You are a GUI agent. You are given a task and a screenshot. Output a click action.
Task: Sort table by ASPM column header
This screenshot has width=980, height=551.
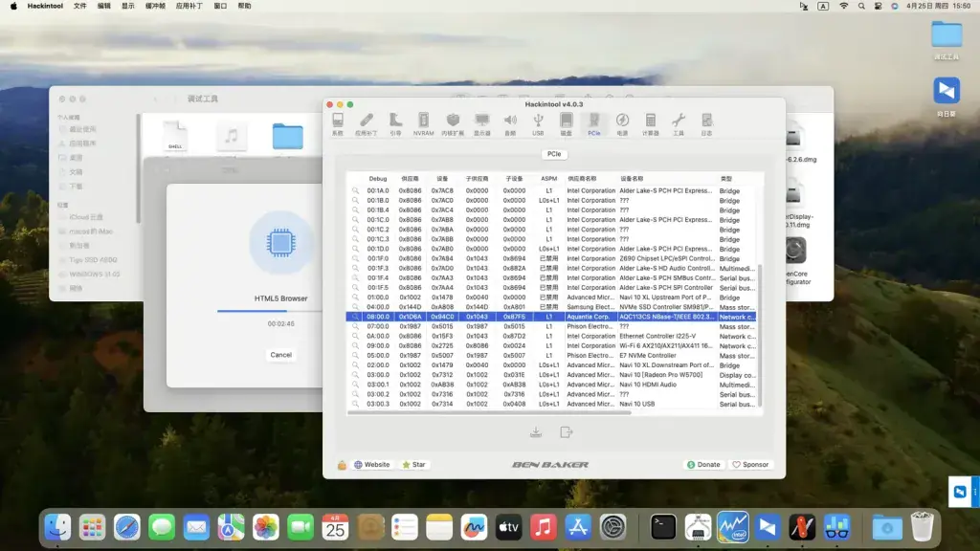click(548, 179)
